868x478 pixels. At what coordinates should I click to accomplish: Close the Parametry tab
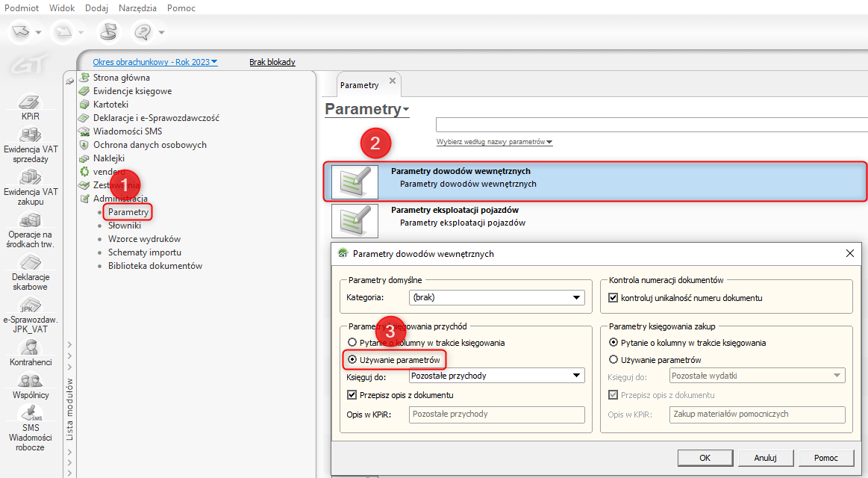[x=393, y=81]
